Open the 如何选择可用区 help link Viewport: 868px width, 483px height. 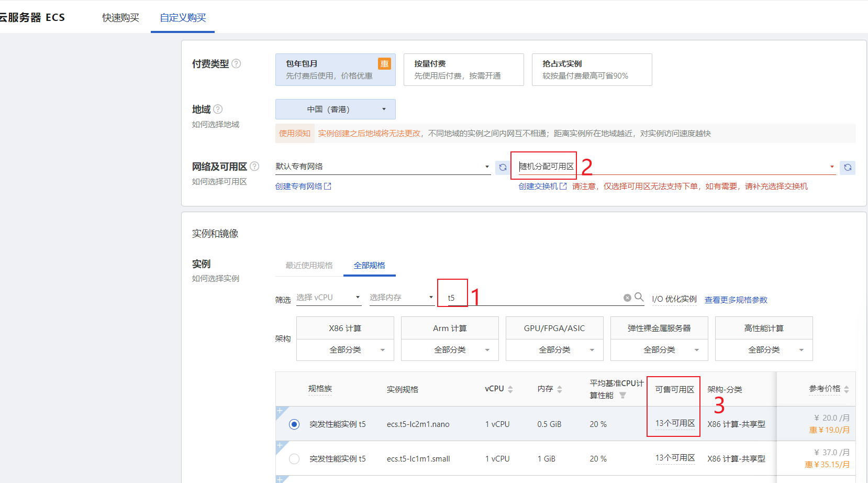(219, 182)
